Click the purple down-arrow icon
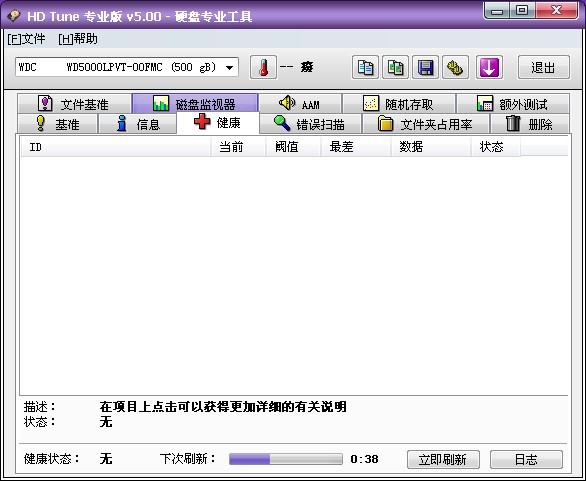586x481 pixels. pos(489,67)
